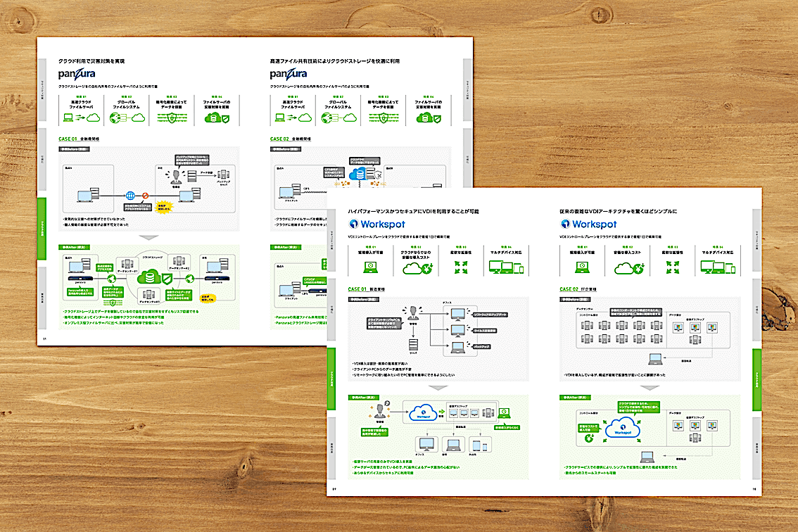Click the globe-to-cloud icon on panzura CASE 02 page
The image size is (798, 532).
tap(338, 118)
